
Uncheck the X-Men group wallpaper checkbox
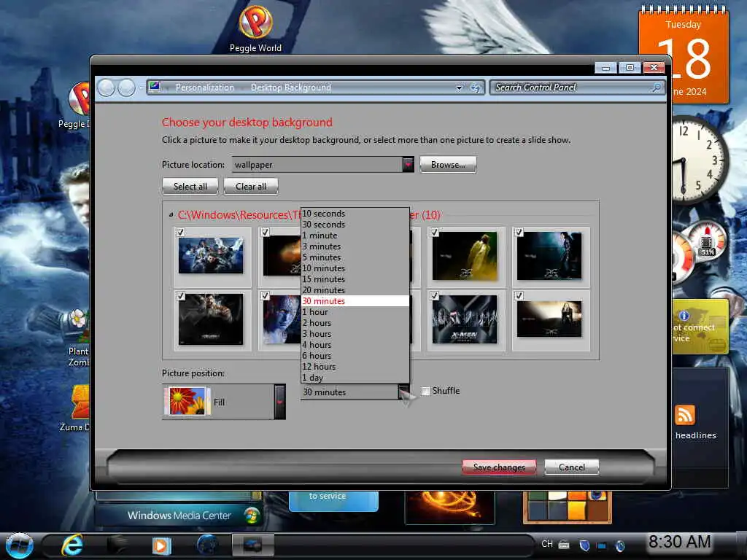point(180,233)
